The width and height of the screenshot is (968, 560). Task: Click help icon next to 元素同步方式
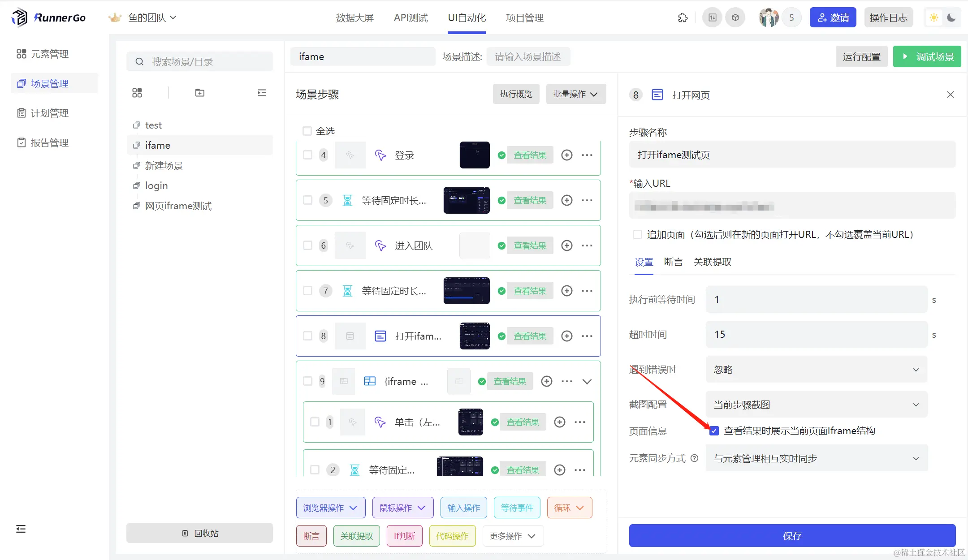[695, 458]
